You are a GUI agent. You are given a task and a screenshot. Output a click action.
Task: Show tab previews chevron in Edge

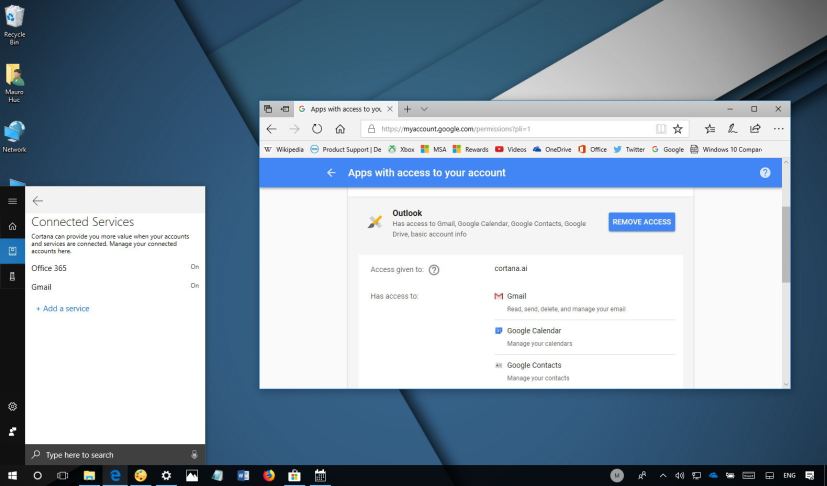pos(424,109)
